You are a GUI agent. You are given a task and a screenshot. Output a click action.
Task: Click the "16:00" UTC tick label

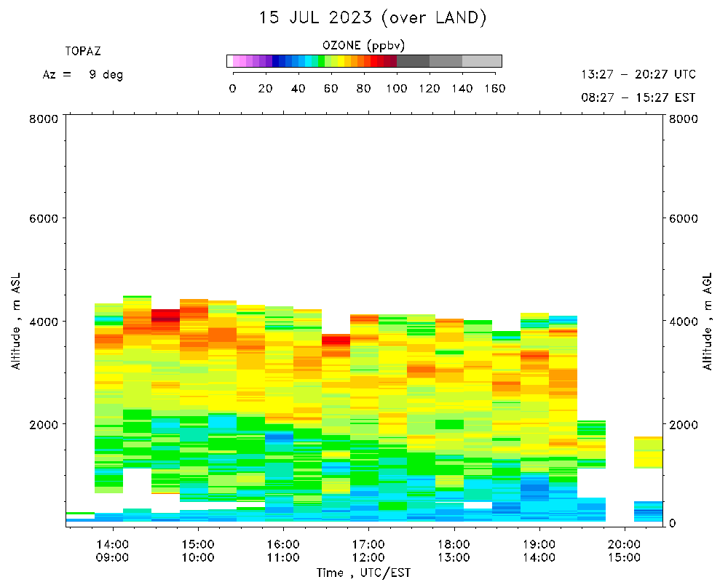tap(283, 544)
